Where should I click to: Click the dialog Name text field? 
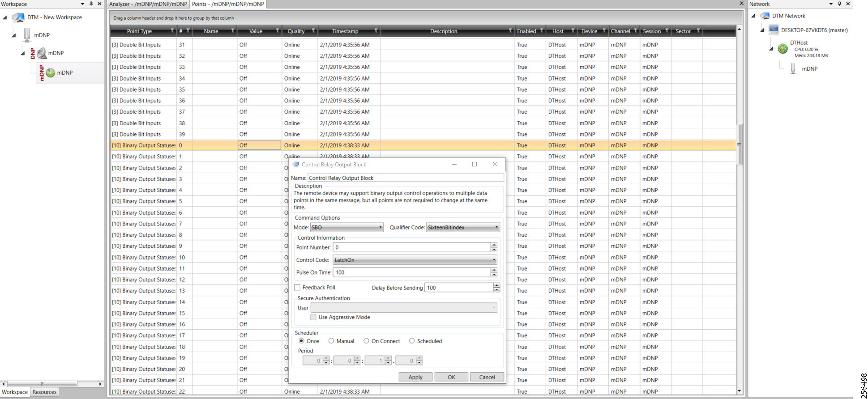406,178
